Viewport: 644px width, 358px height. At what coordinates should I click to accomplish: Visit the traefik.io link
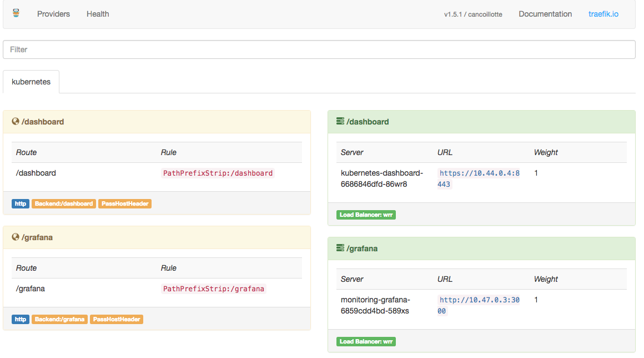point(603,14)
